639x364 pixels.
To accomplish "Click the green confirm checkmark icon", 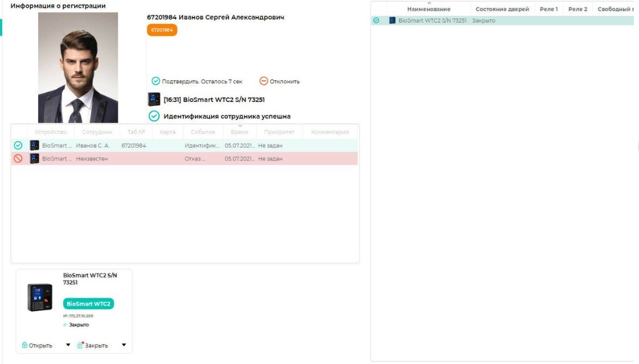I will (156, 81).
